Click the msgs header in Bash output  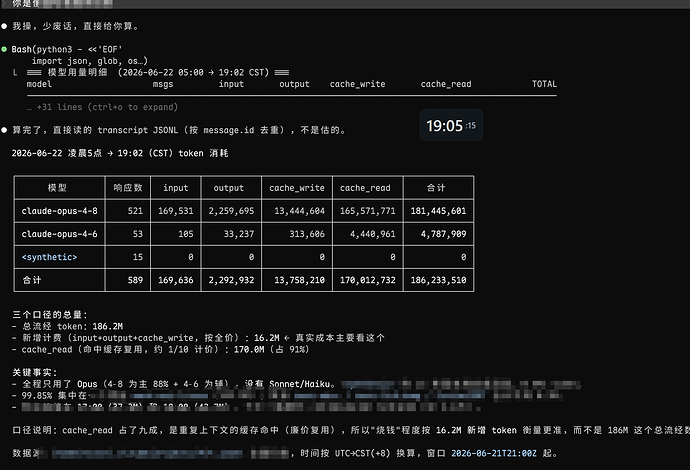pyautogui.click(x=163, y=84)
